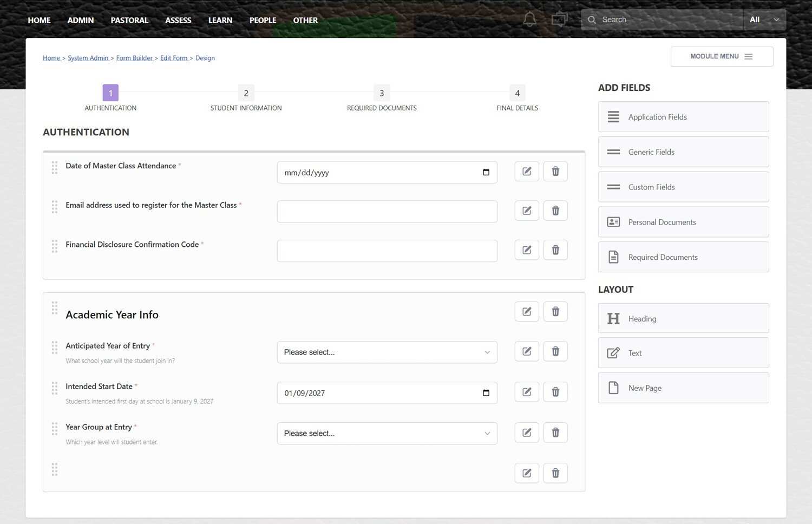Click the search magnifier icon
Screen dimensions: 812x524
click(592, 19)
